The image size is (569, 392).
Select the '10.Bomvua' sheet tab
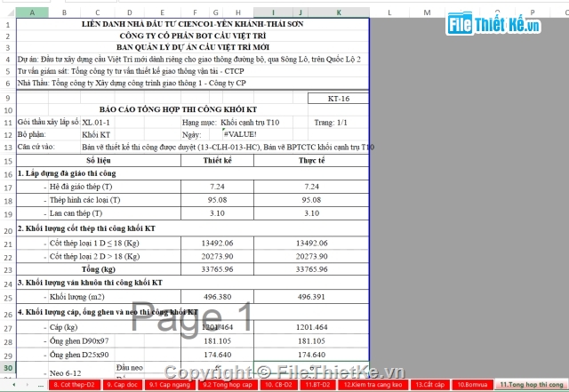tap(472, 385)
